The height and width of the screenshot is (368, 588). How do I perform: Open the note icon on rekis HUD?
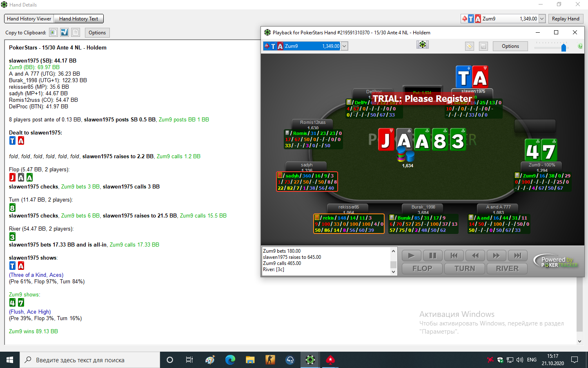[x=317, y=218]
